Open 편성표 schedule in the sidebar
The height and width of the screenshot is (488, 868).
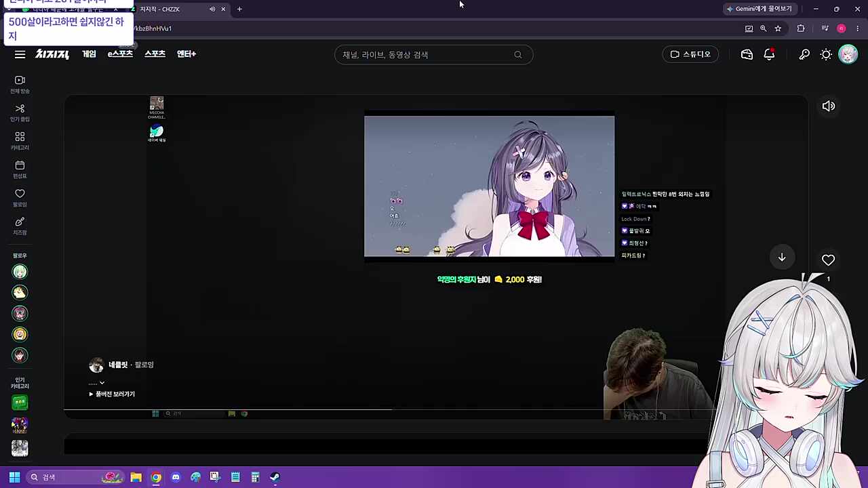pyautogui.click(x=20, y=169)
